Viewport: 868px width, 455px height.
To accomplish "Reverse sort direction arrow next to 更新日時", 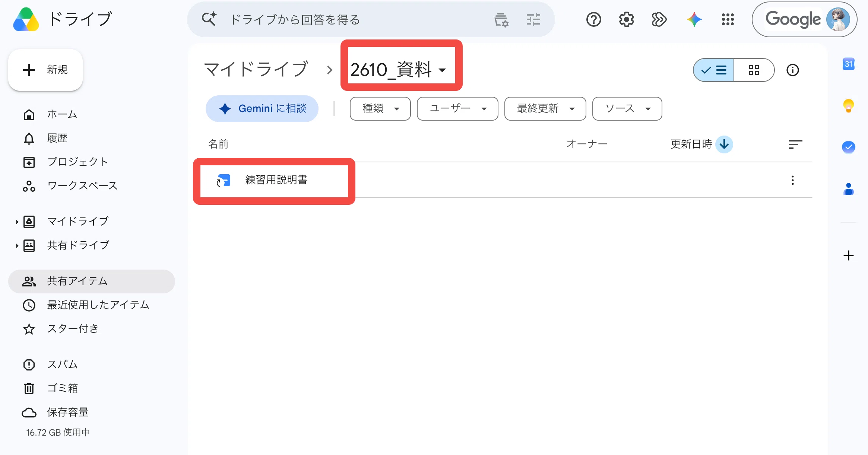I will (x=724, y=144).
